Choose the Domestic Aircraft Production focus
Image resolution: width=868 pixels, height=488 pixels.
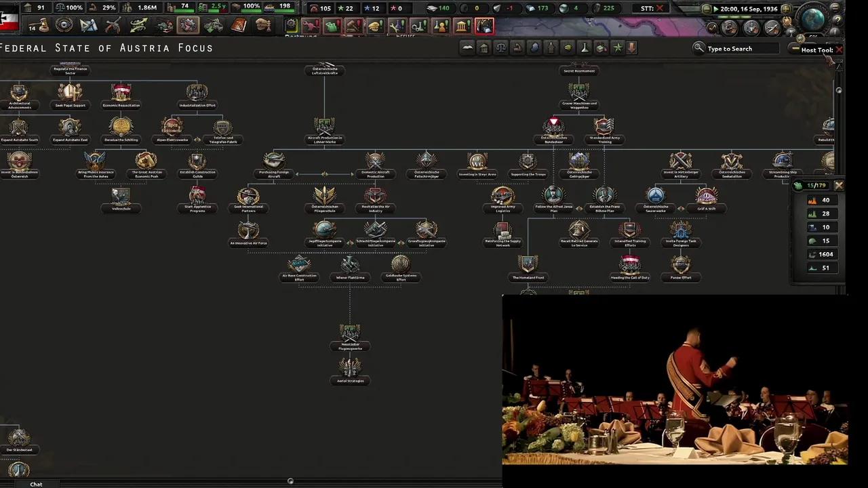[375, 165]
